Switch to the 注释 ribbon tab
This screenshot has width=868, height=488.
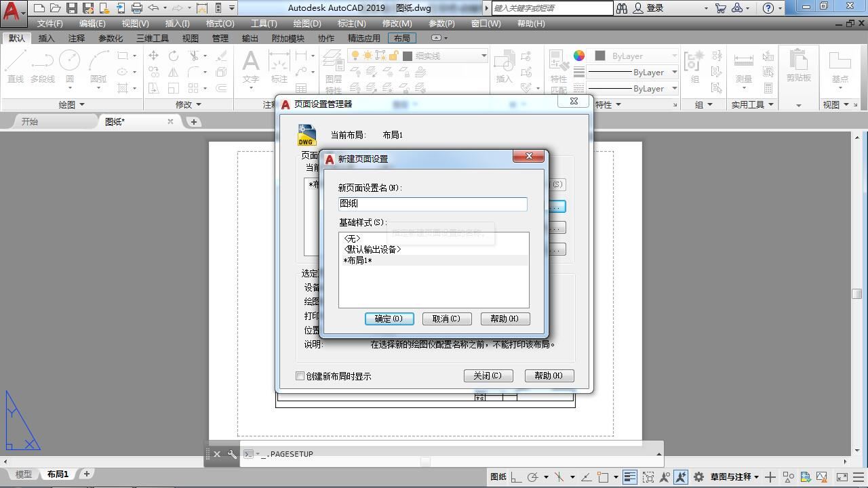pos(77,39)
